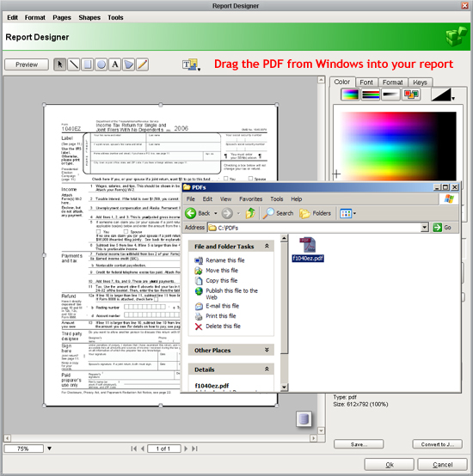Open the Tools menu in Report Designer
The image size is (473, 476).
(115, 17)
